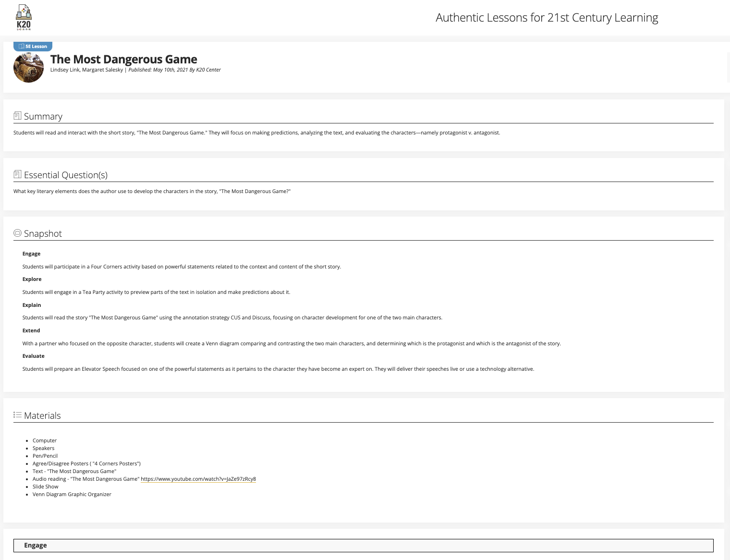The image size is (730, 560).
Task: Click the K20 Learn logo
Action: coord(24,17)
